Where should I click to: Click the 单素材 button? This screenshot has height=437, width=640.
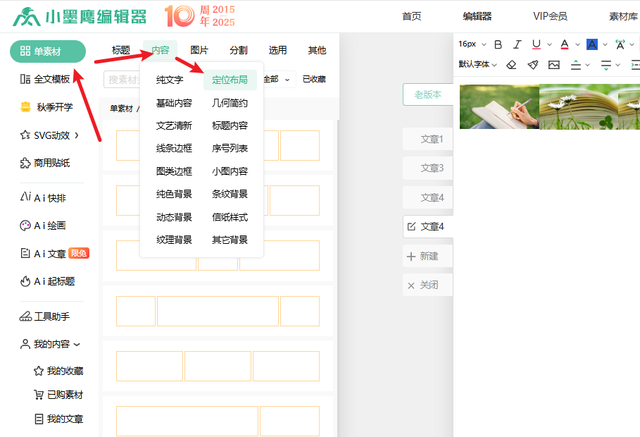pyautogui.click(x=48, y=51)
